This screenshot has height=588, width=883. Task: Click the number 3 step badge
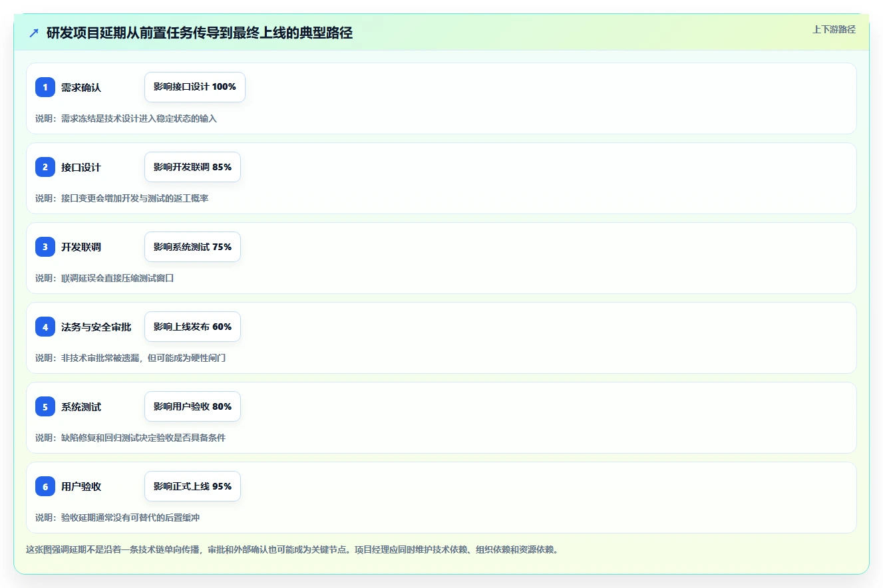click(45, 247)
